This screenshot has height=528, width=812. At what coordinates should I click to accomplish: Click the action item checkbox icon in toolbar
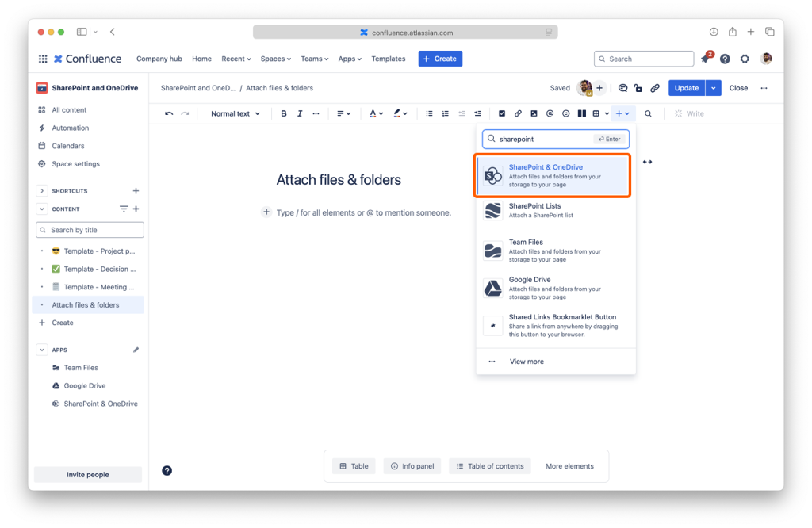[502, 114]
